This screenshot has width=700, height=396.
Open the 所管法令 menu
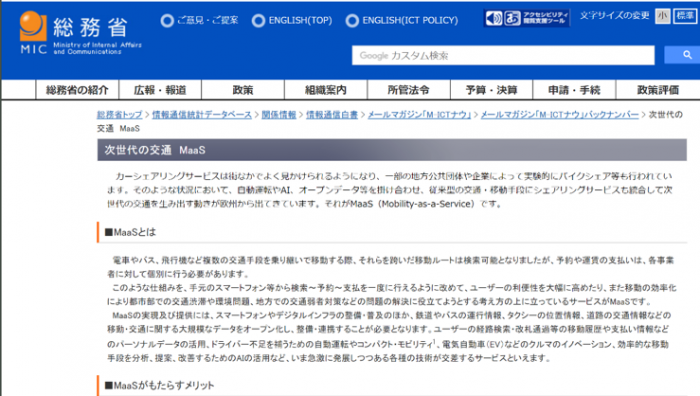pos(409,90)
